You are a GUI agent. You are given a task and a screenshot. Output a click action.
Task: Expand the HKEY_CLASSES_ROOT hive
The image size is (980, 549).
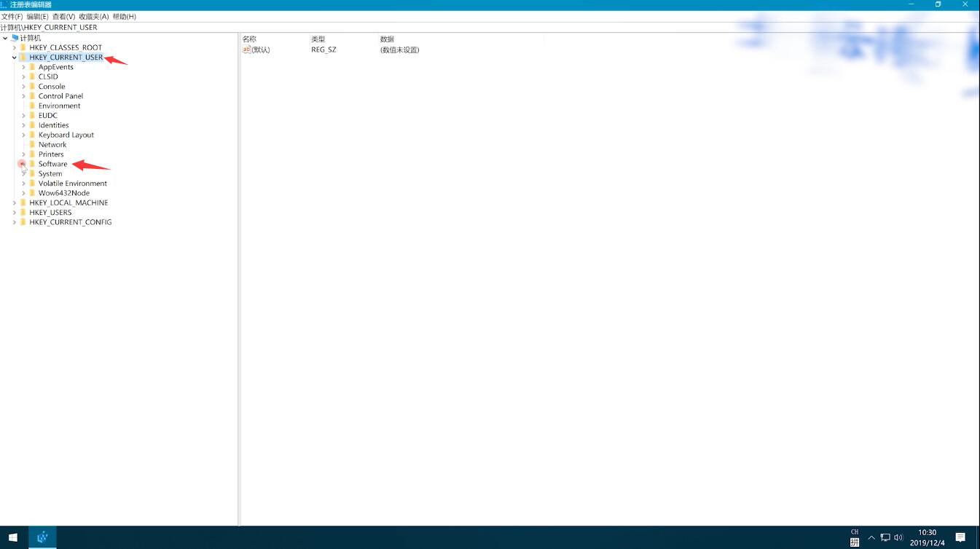click(x=15, y=47)
